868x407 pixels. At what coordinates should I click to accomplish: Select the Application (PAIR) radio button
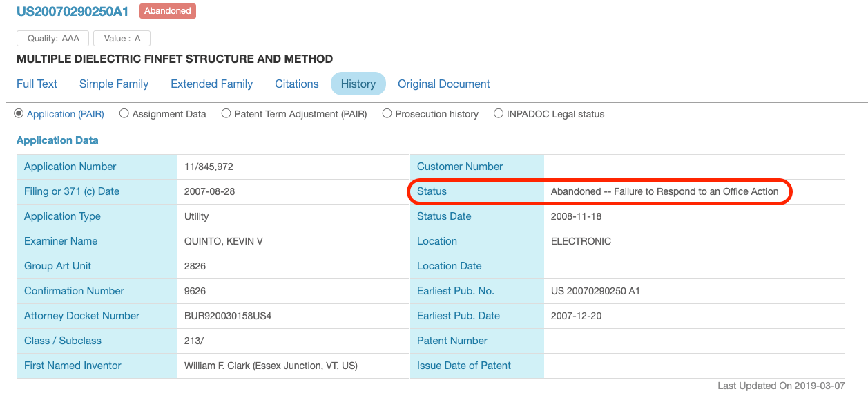coord(19,113)
